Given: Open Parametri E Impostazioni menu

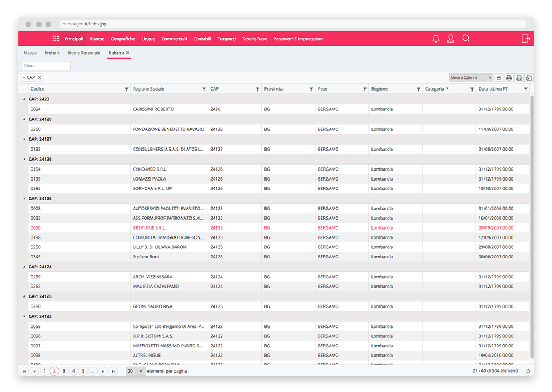Looking at the screenshot, I should click(299, 39).
